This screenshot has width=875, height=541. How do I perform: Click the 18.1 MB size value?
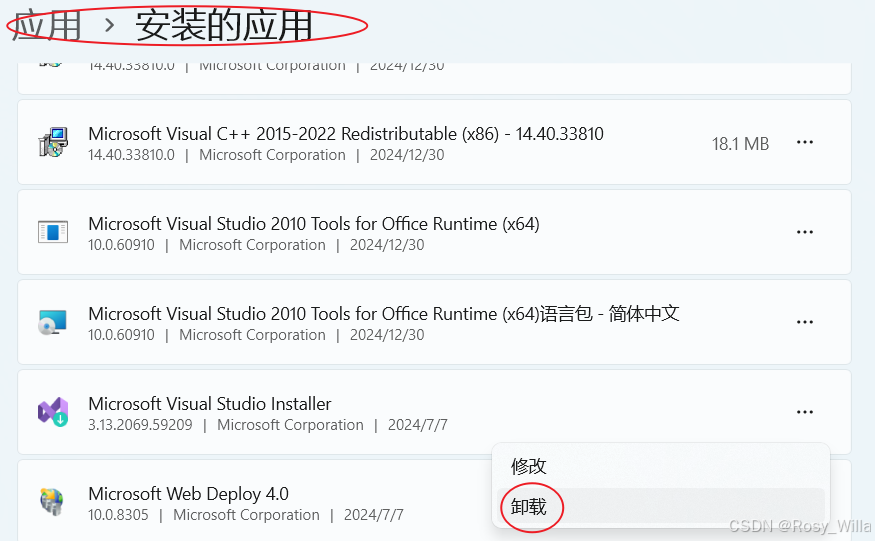741,144
